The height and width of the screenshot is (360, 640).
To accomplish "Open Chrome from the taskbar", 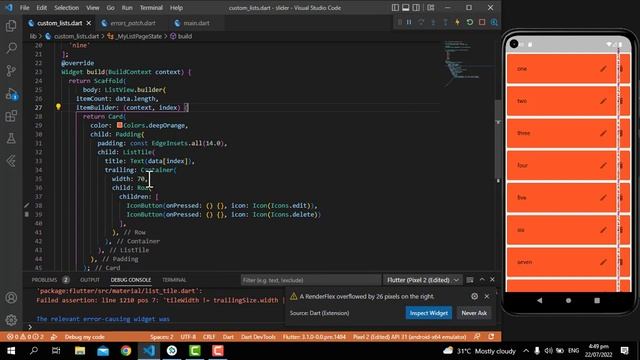I will click(x=126, y=351).
